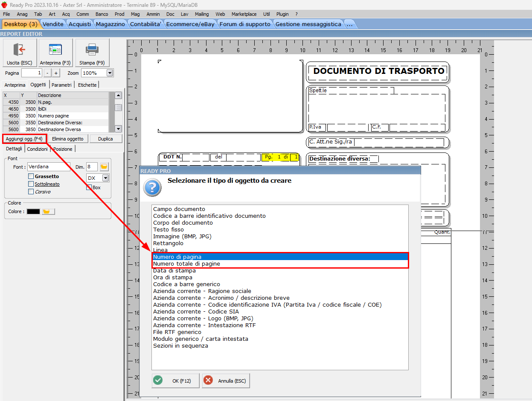
Task: Select Azienda corrente - Codice SIA
Action: coord(280,312)
